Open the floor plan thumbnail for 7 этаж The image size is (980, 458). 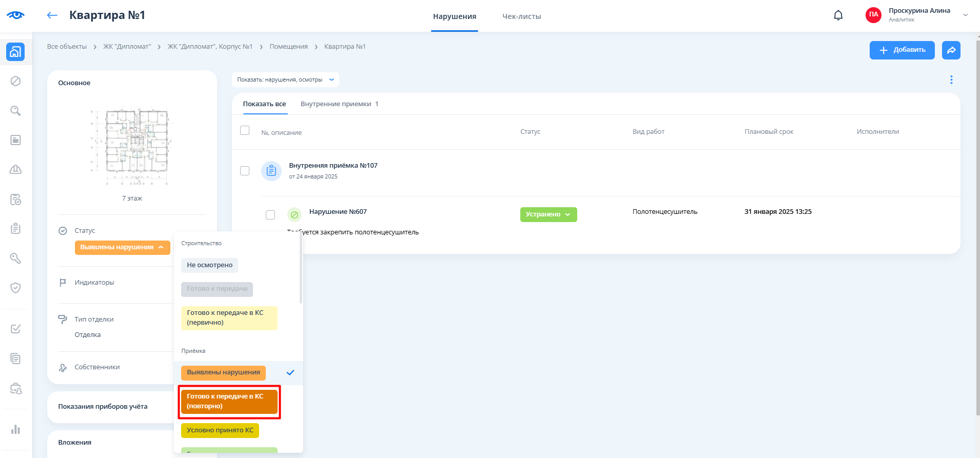(x=132, y=146)
